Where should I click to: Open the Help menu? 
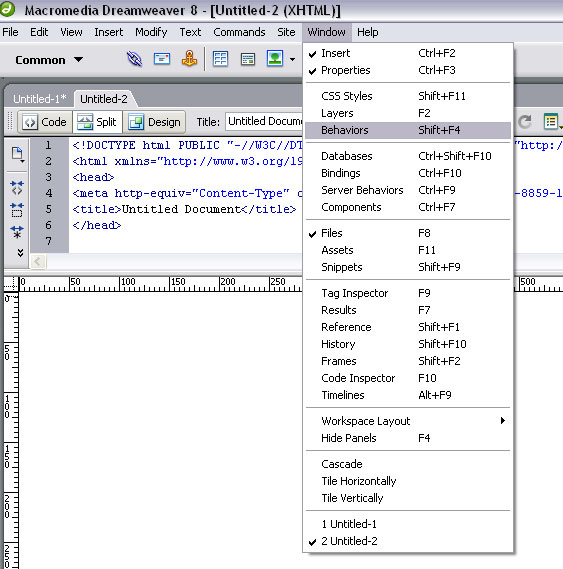point(367,32)
